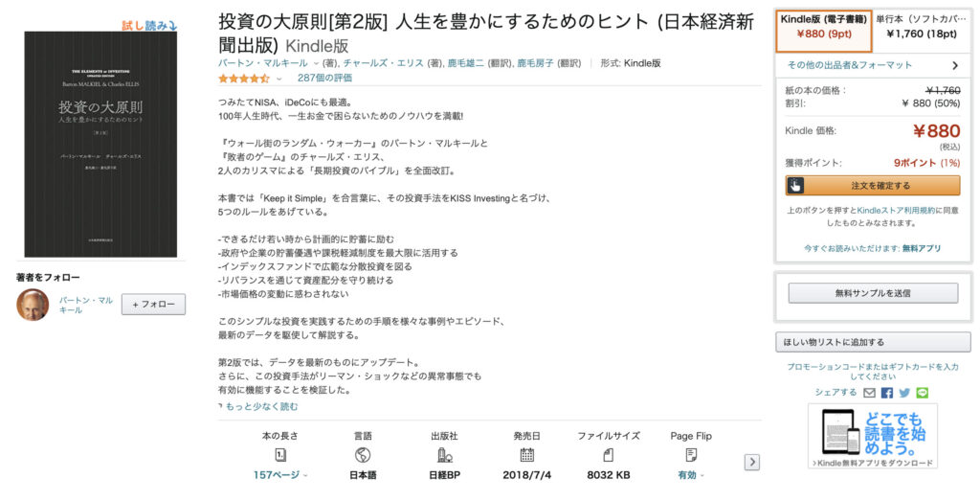
Task: Click 注文を確定する order button
Action: (873, 186)
